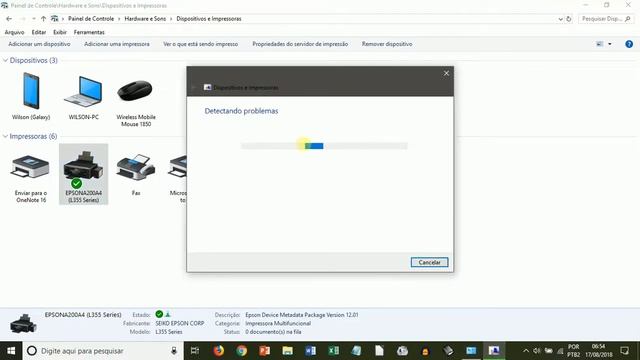Open Task View on the taskbar

tap(195, 351)
